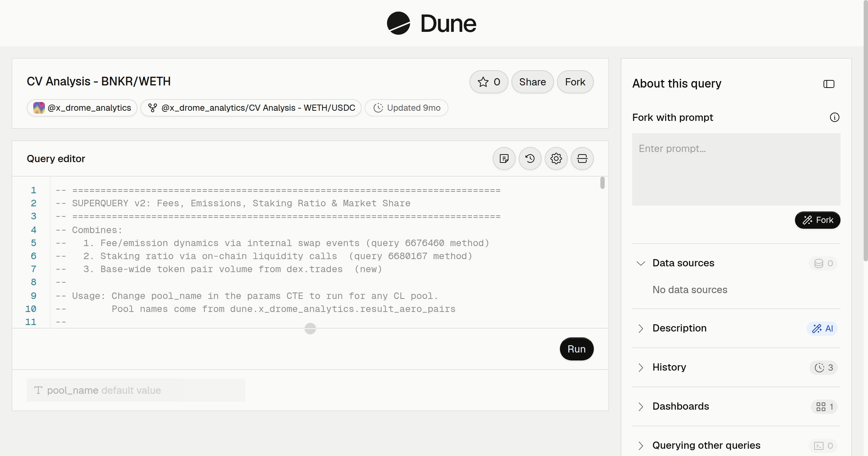Viewport: 868px width, 456px height.
Task: Click the Share button
Action: [532, 82]
